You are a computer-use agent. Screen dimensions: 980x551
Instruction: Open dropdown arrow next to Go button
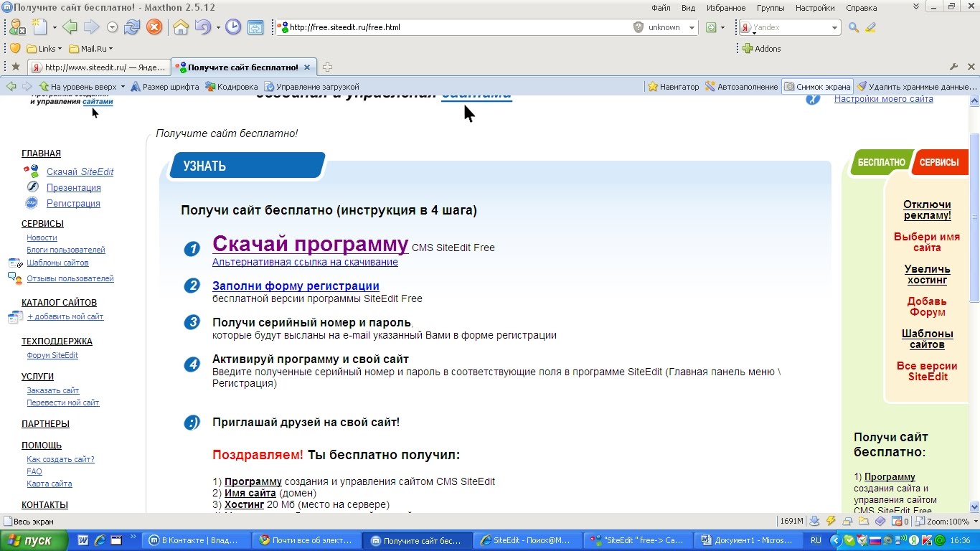tap(722, 28)
